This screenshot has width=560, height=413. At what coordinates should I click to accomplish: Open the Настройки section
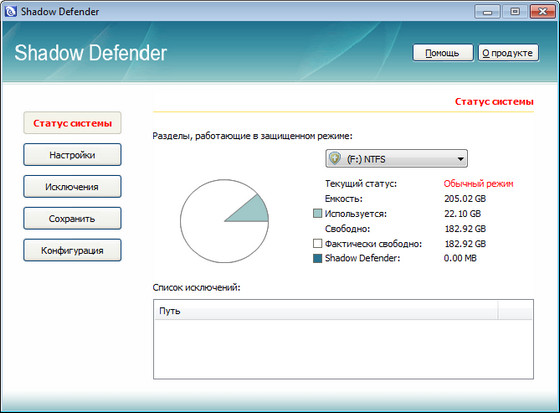tap(72, 155)
